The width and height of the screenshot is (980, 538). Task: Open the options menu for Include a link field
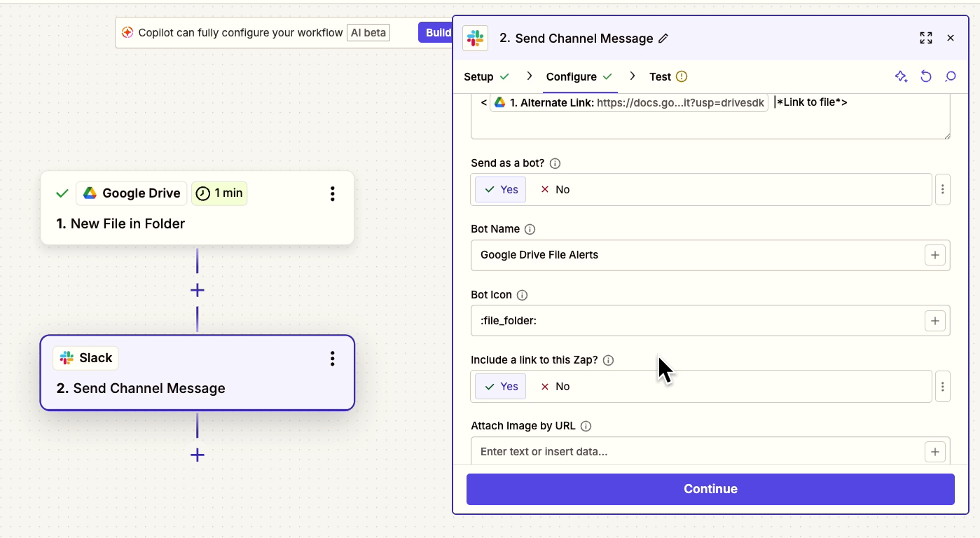pos(943,387)
